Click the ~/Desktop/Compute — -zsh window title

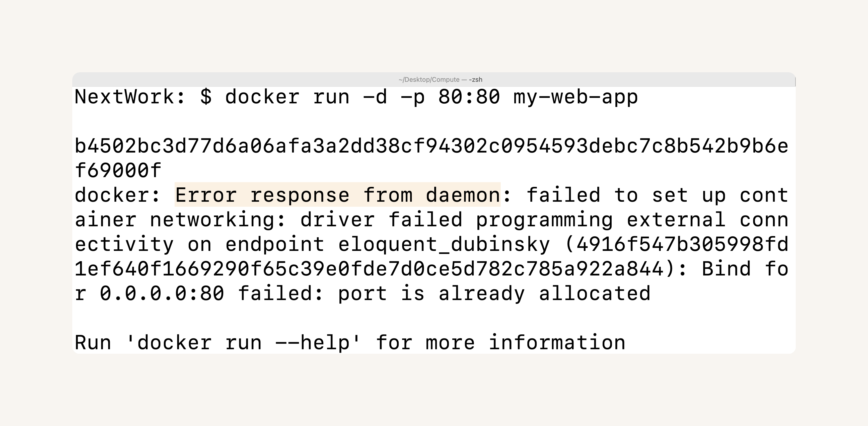tap(440, 80)
